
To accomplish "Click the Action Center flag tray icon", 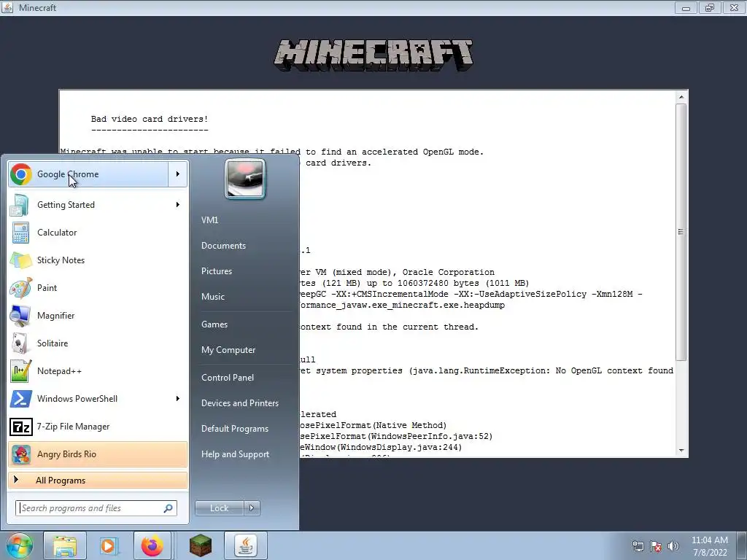I will point(656,546).
